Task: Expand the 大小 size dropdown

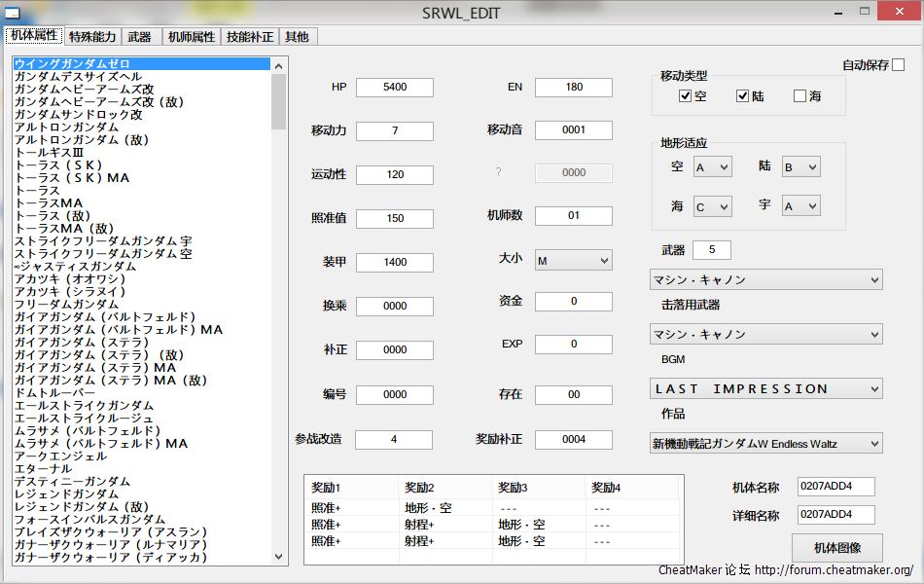Action: 573,261
